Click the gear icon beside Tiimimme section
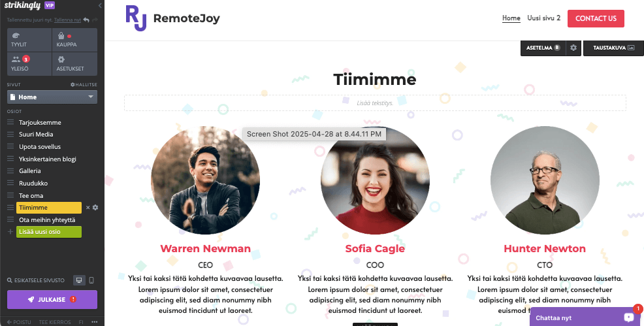644x326 pixels. [x=95, y=208]
